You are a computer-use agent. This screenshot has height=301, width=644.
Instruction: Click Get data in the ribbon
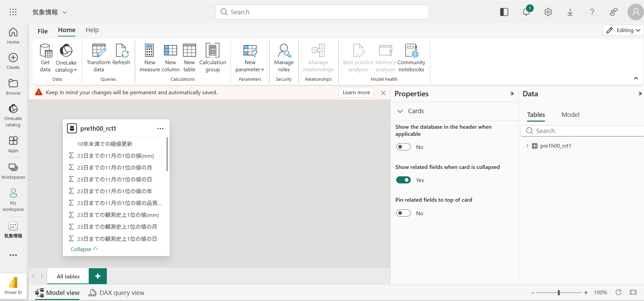tap(45, 58)
